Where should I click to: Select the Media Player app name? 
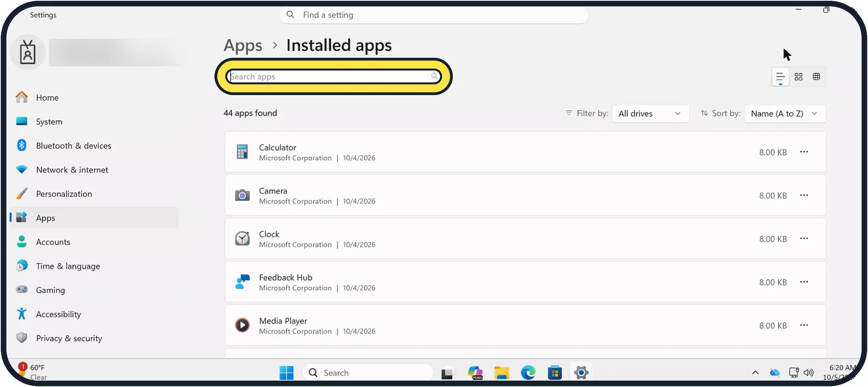[283, 321]
